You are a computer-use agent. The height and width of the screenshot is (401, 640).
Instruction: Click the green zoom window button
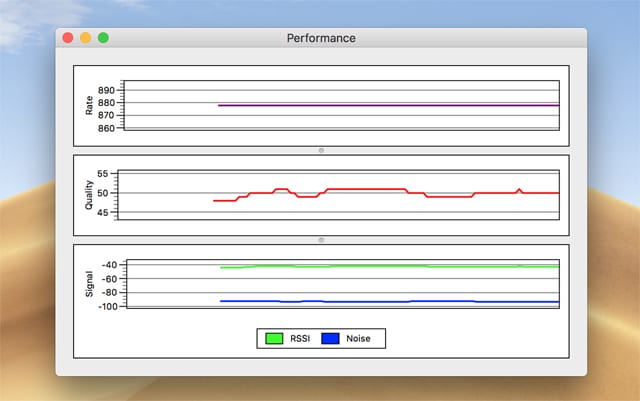pyautogui.click(x=103, y=38)
